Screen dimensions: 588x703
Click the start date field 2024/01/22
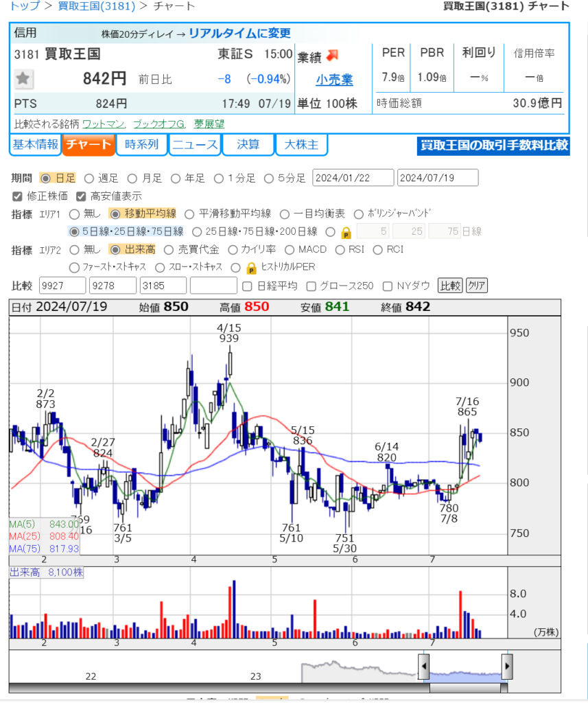(x=353, y=178)
